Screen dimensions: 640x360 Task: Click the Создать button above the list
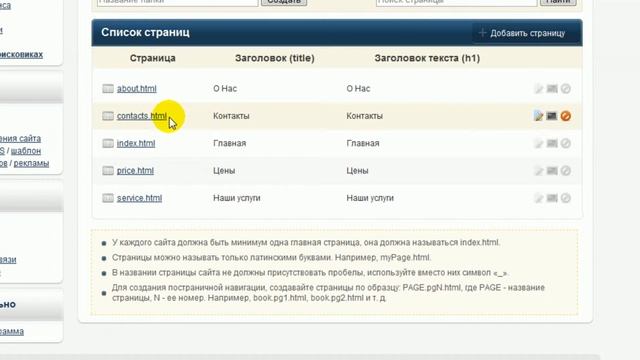pyautogui.click(x=284, y=2)
